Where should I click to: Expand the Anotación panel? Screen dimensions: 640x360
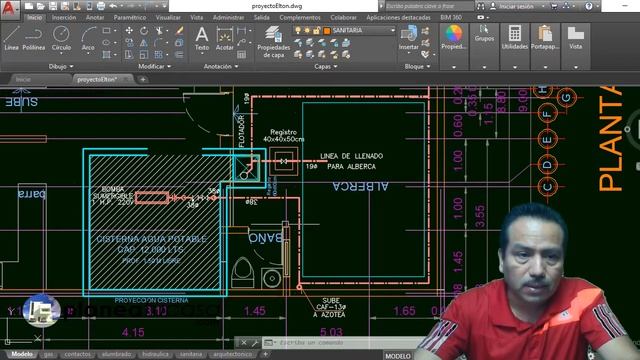pyautogui.click(x=221, y=66)
